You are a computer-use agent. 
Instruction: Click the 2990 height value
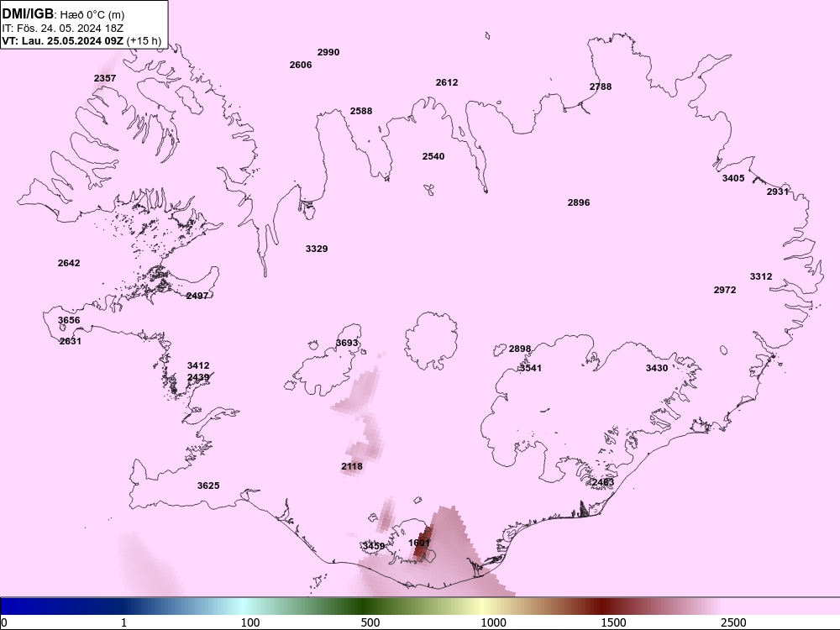[328, 52]
